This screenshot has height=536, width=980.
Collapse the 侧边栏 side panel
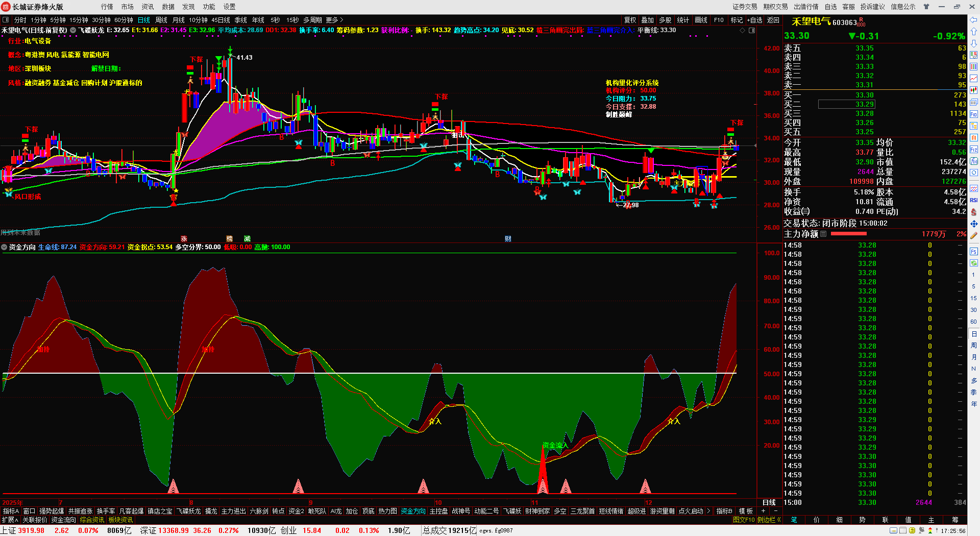pyautogui.click(x=769, y=520)
